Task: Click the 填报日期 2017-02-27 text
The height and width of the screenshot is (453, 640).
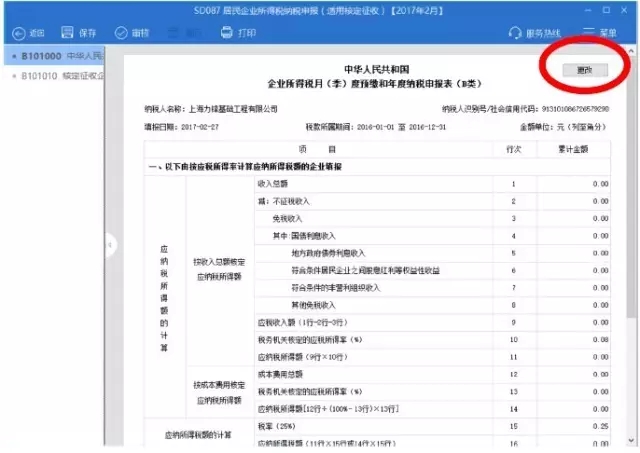Action: coord(181,127)
